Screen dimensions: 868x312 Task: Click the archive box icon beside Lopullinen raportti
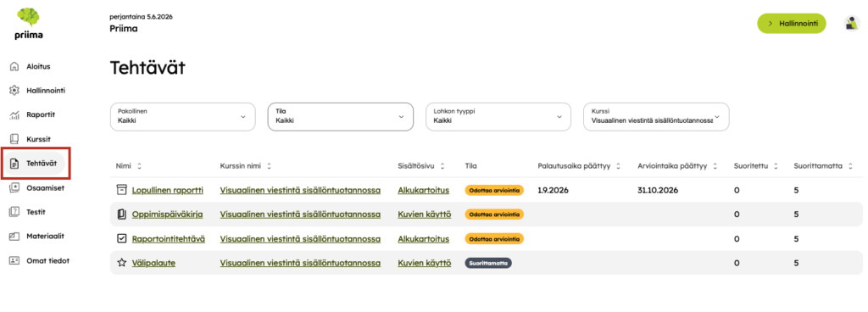122,190
